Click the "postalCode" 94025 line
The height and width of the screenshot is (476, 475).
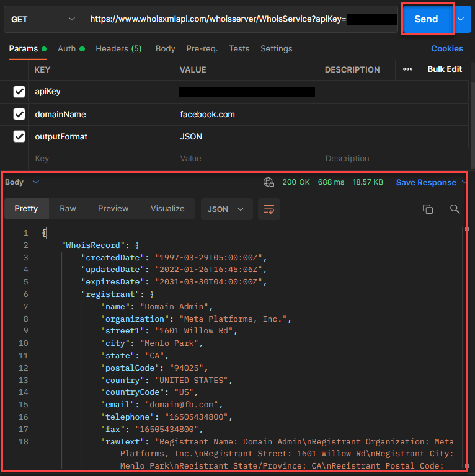pos(154,368)
